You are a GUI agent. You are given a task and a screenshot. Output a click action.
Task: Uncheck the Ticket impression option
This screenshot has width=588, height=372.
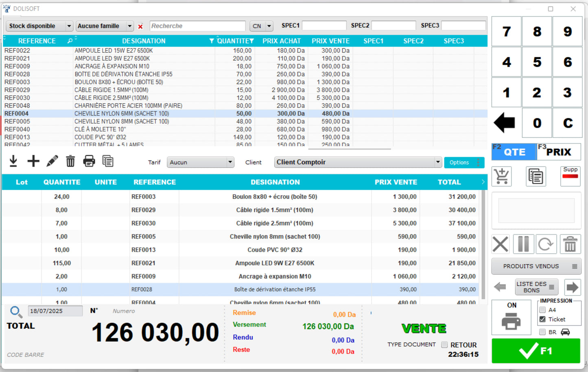tap(542, 319)
